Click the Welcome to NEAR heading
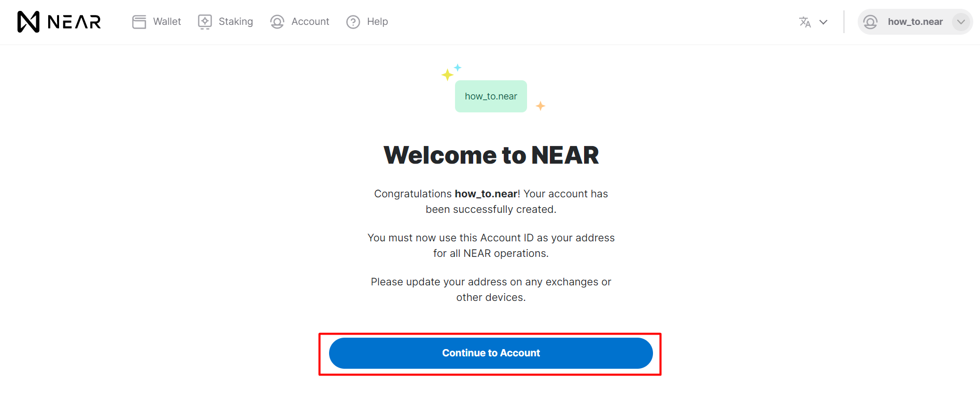 click(490, 154)
